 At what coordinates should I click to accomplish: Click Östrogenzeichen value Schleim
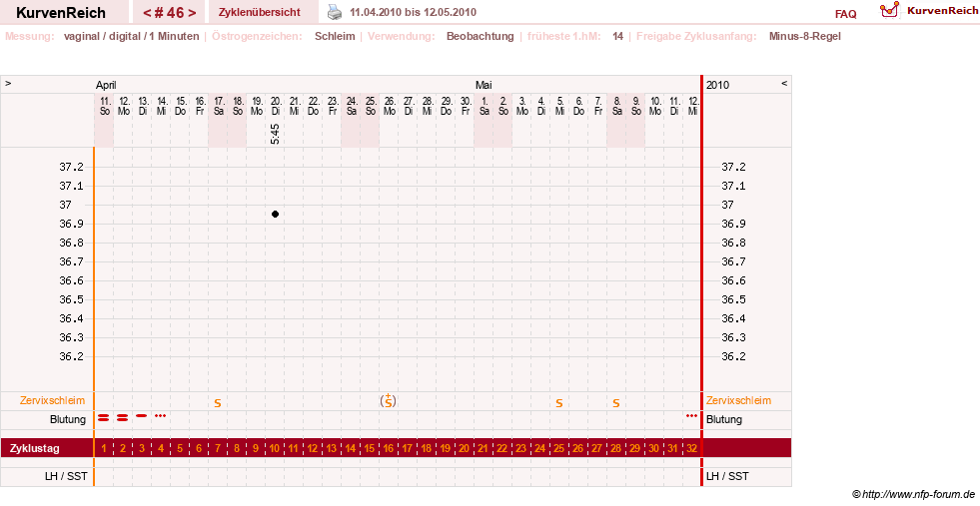[335, 36]
